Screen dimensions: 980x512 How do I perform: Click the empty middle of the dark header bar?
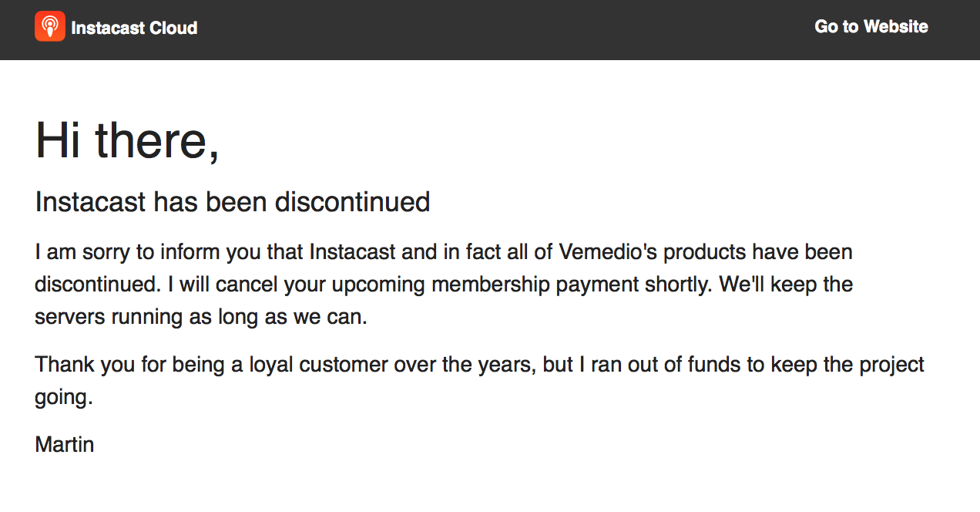[x=501, y=29]
